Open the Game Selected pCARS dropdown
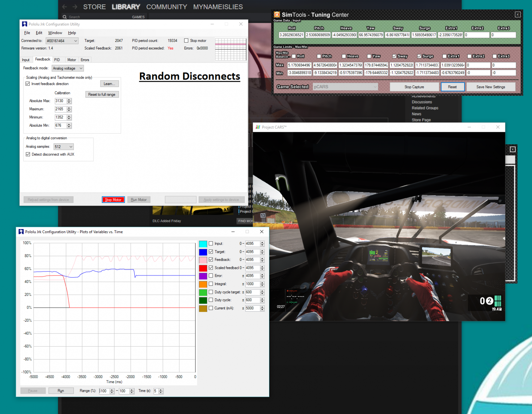Screen dimensions: 532x414 (x=345, y=87)
